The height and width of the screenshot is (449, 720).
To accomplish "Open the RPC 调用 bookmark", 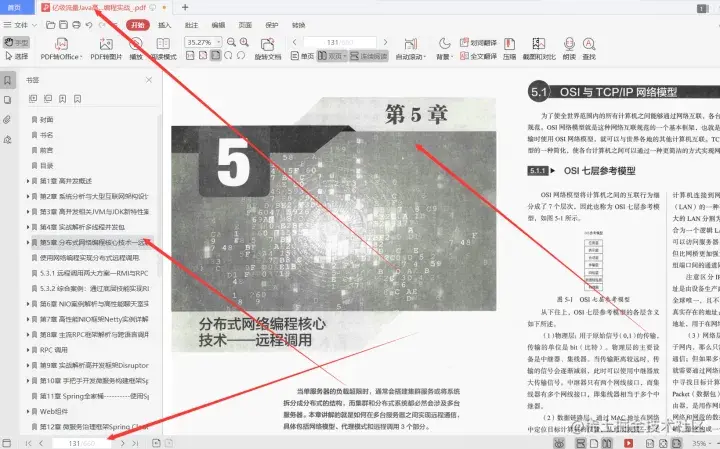I will tap(53, 350).
